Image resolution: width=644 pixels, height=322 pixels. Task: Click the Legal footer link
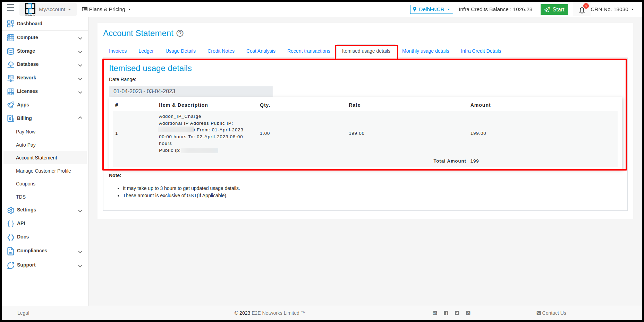click(23, 313)
